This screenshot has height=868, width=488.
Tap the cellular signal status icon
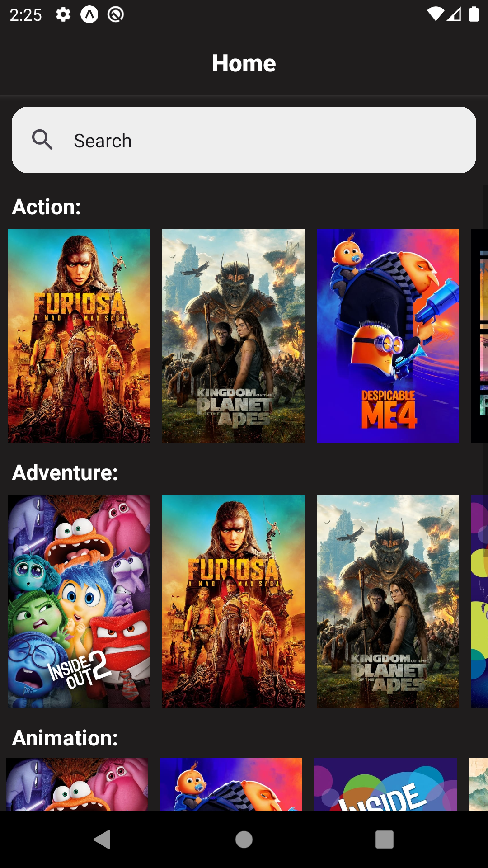point(454,14)
